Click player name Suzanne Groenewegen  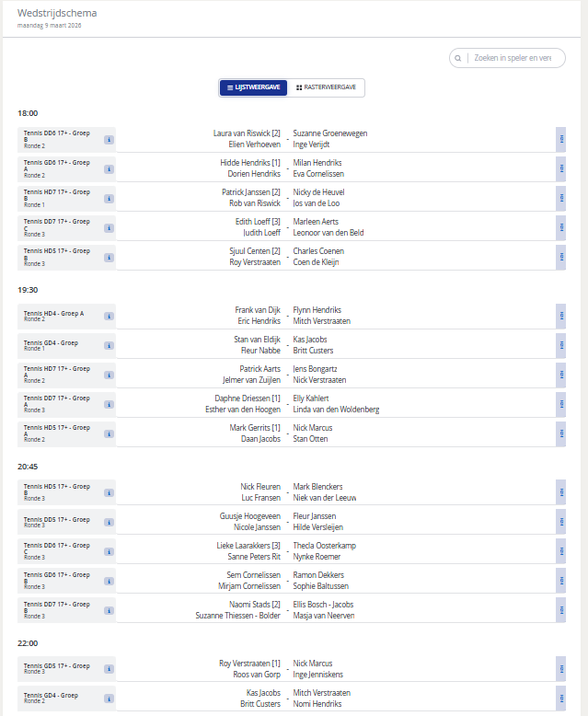[x=329, y=133]
